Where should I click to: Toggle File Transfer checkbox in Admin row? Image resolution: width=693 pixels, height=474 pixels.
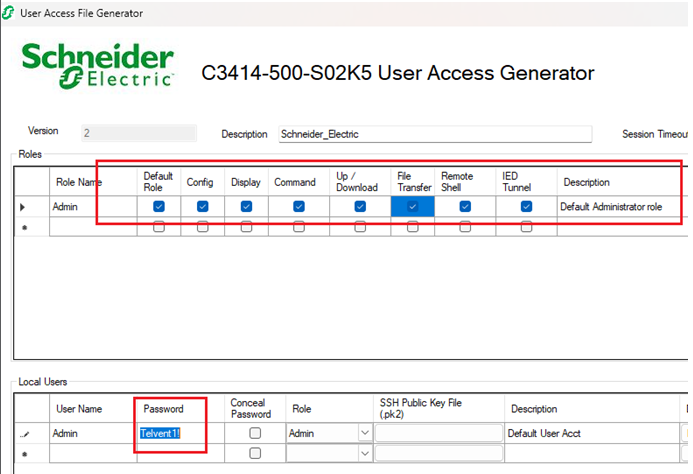pos(412,206)
